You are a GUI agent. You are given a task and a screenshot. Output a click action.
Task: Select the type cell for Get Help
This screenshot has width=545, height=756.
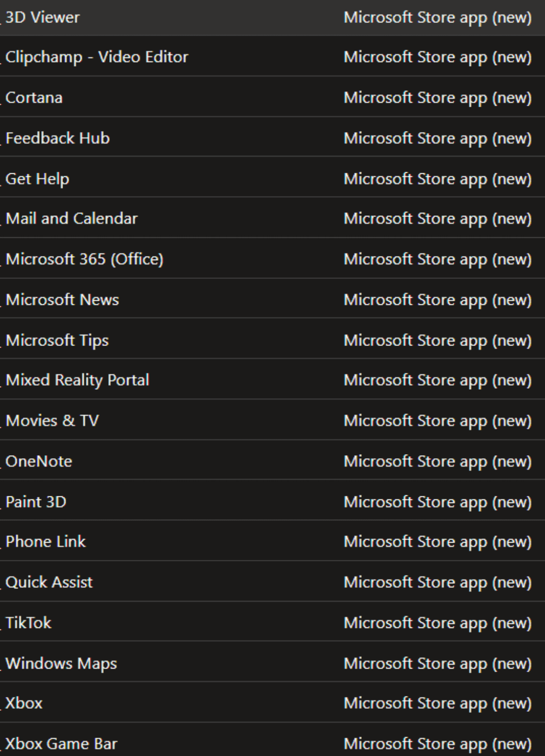[x=438, y=179]
